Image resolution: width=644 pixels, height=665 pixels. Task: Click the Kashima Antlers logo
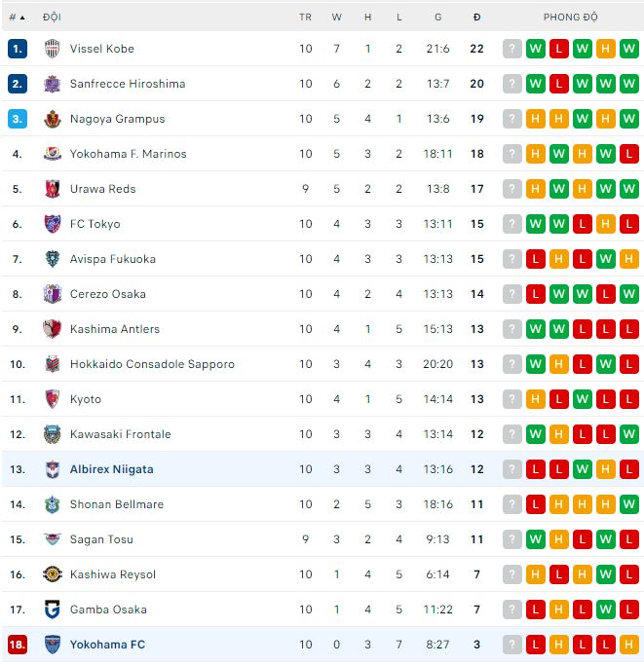53,329
